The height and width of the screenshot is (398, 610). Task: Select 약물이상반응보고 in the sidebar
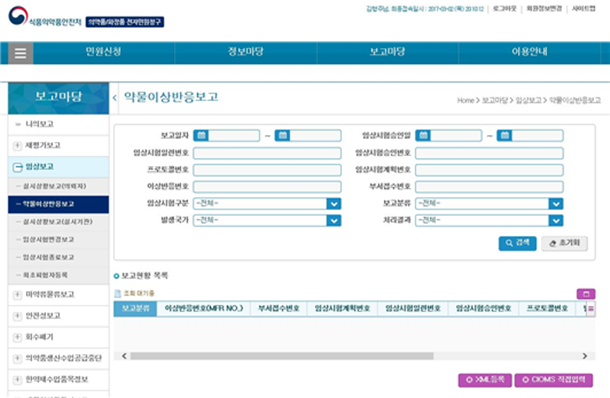tap(58, 204)
